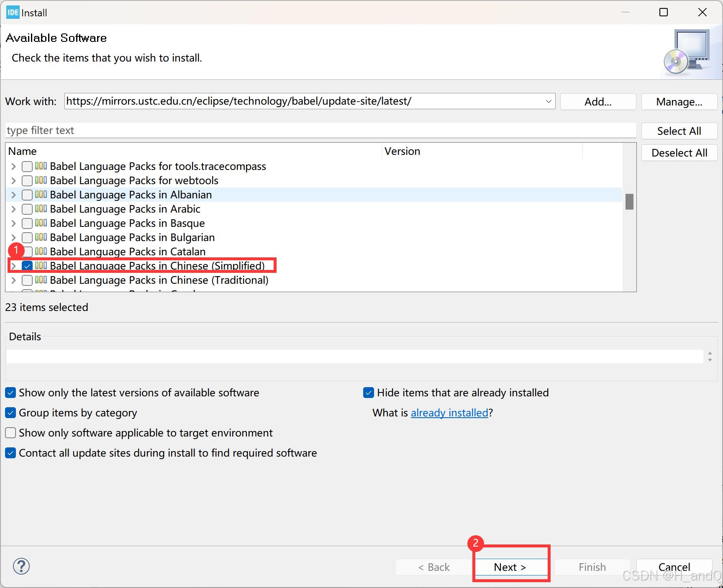Expand the Albanian packs node
This screenshot has height=588, width=723.
[13, 195]
